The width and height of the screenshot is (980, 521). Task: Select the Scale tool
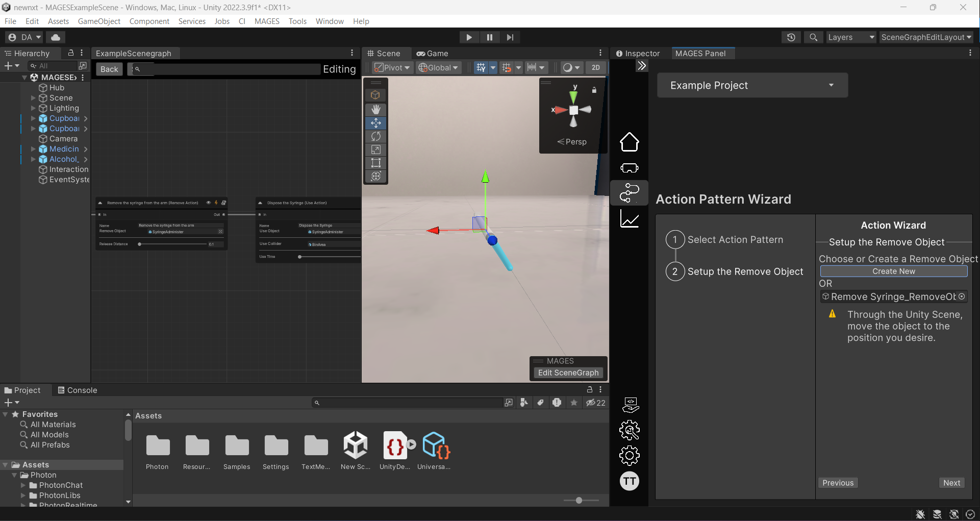tap(376, 150)
